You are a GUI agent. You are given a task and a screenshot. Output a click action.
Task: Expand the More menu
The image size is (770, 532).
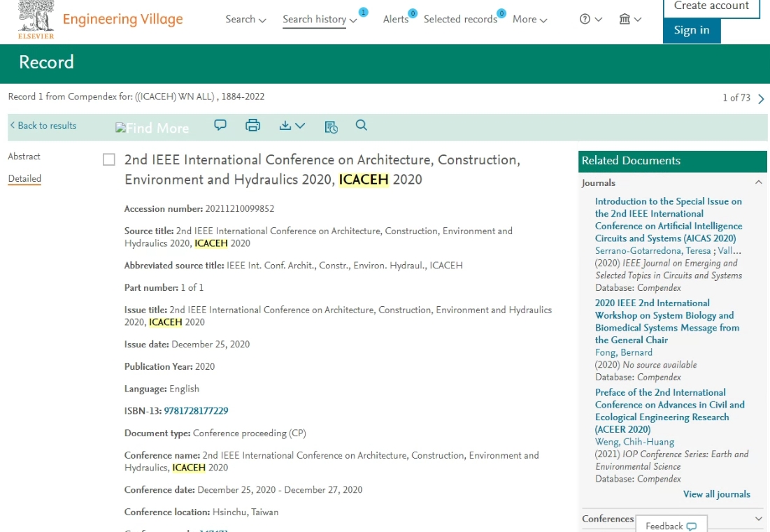point(529,19)
